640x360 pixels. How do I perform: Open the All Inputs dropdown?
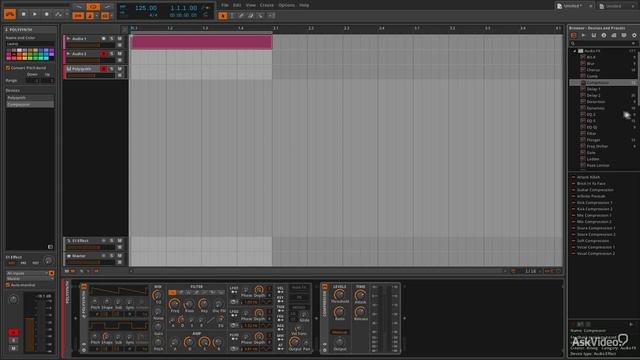[x=27, y=273]
